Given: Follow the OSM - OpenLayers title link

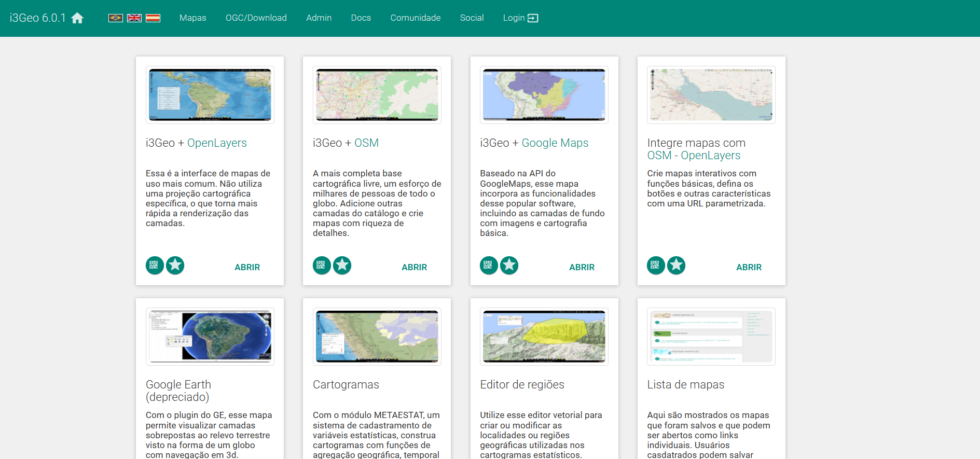Looking at the screenshot, I should 694,156.
